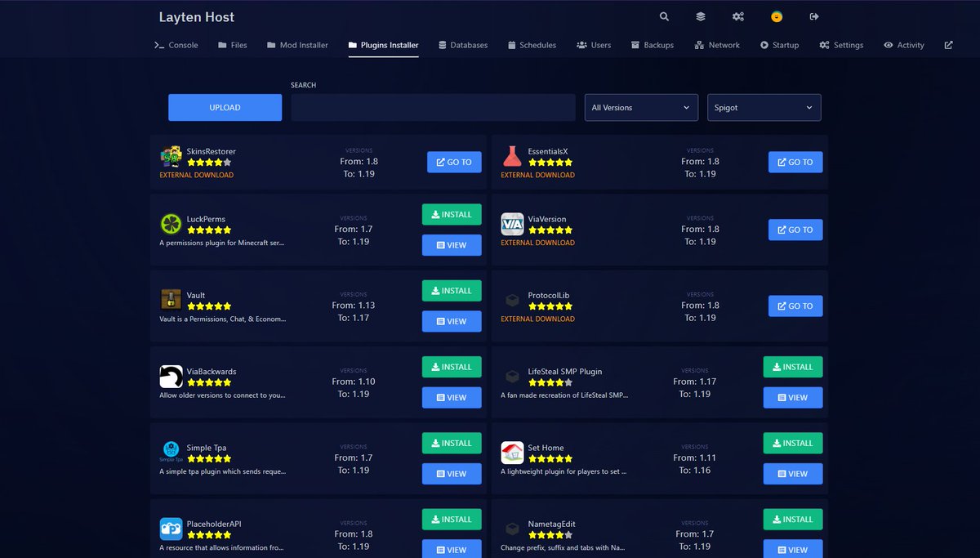The image size is (980, 558).
Task: Click EXTERNAL DOWNLOAD label under ViaVersion
Action: (x=537, y=243)
